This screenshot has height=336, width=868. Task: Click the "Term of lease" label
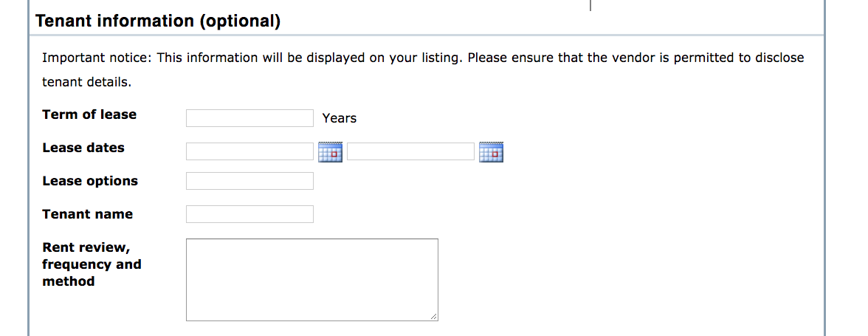[x=89, y=114]
